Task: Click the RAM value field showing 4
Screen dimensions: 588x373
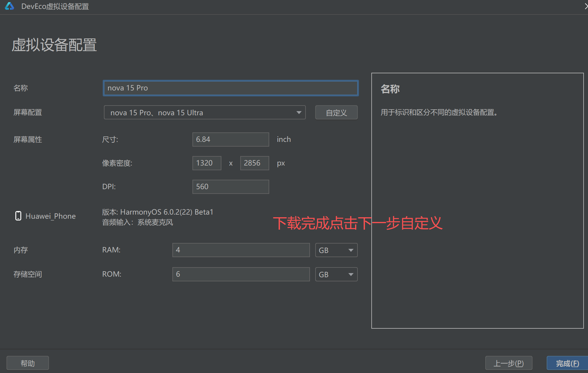Action: click(x=241, y=250)
